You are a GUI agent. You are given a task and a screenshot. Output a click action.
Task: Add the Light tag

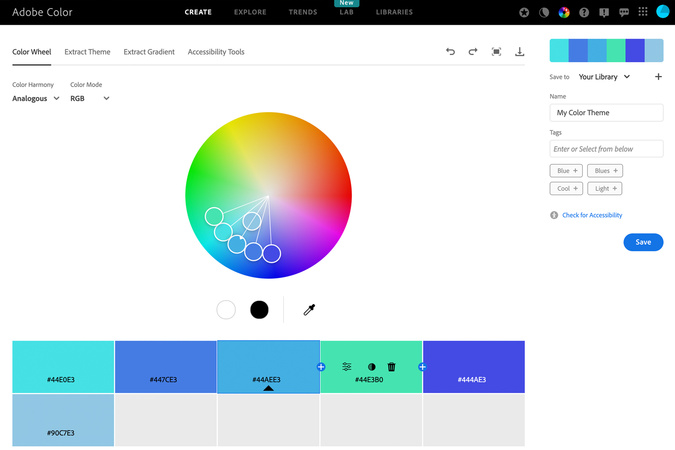point(605,188)
